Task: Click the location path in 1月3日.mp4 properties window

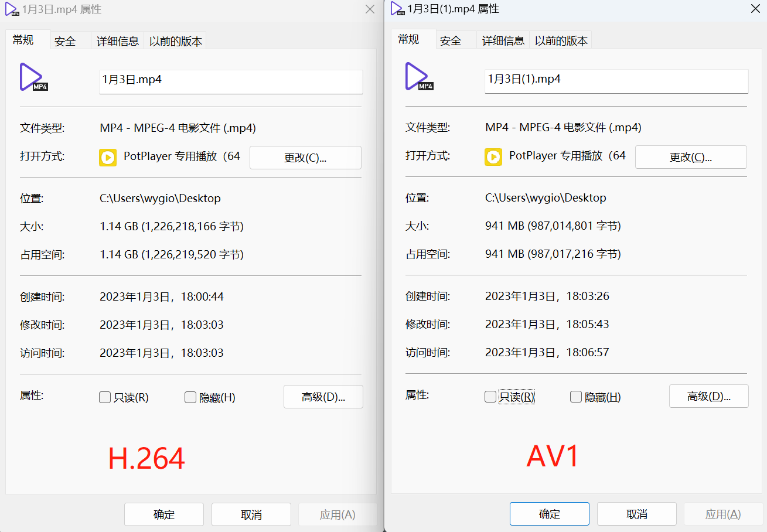Action: click(x=160, y=198)
